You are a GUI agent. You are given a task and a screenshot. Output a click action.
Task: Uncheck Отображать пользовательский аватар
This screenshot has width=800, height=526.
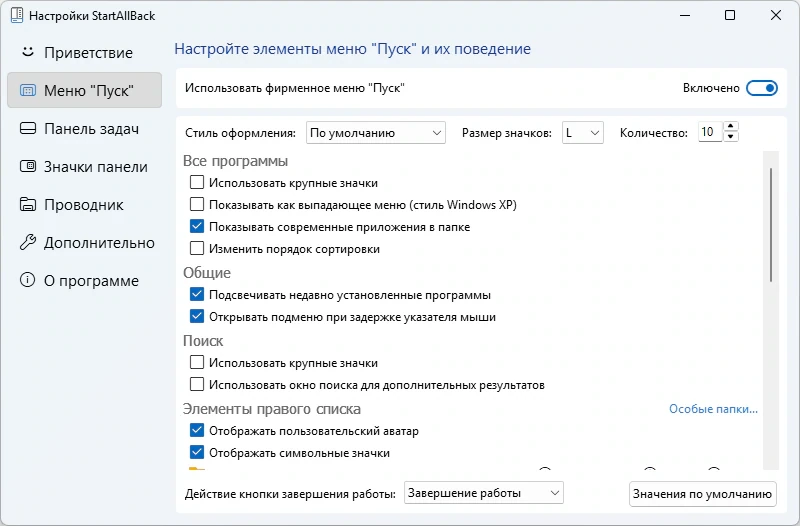pyautogui.click(x=197, y=430)
